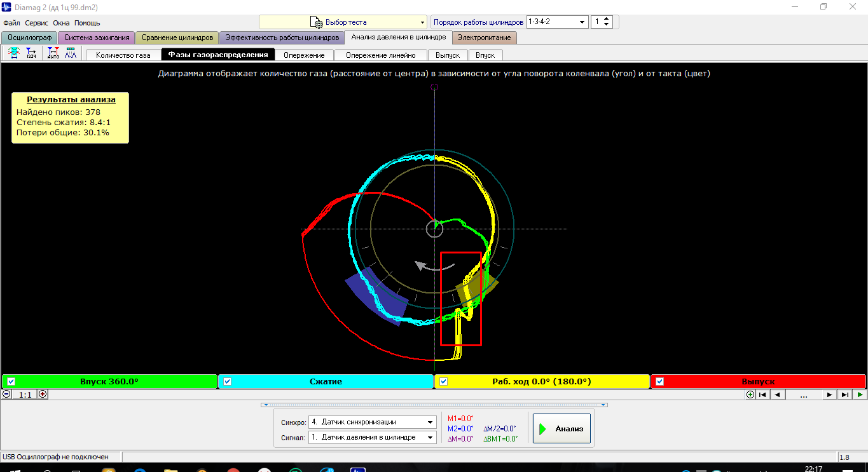
Task: Click the green arrow on Анализ button
Action: [542, 429]
